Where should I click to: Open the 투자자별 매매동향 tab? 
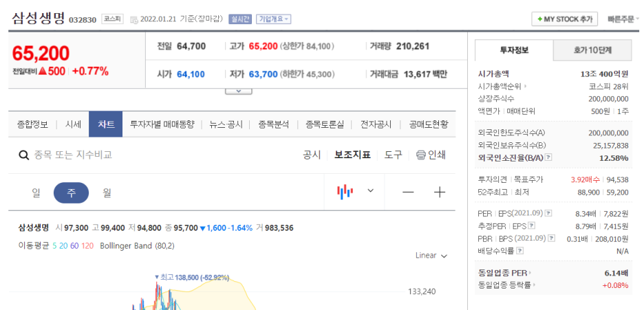tap(162, 124)
